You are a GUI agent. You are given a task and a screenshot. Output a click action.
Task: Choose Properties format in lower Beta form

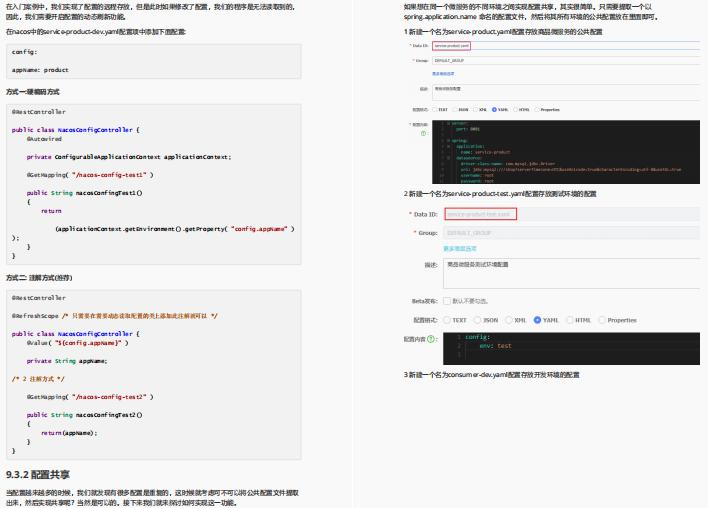[x=602, y=320]
